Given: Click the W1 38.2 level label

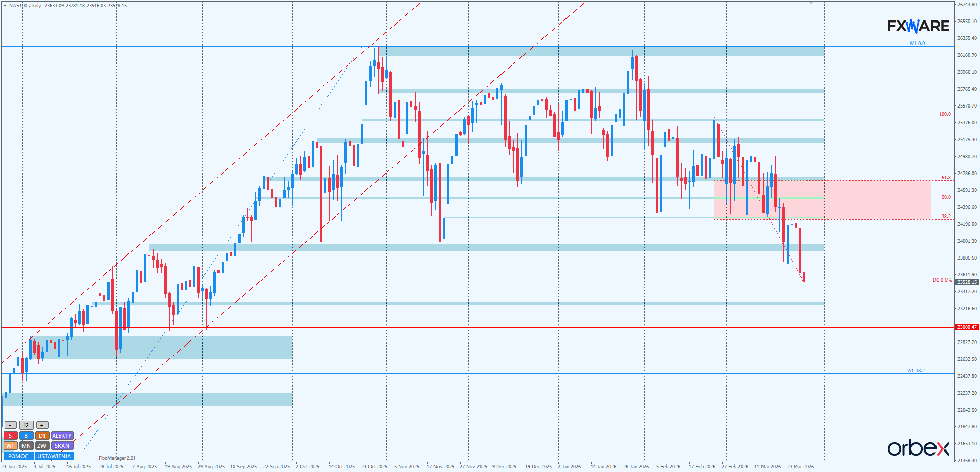Looking at the screenshot, I should [916, 370].
